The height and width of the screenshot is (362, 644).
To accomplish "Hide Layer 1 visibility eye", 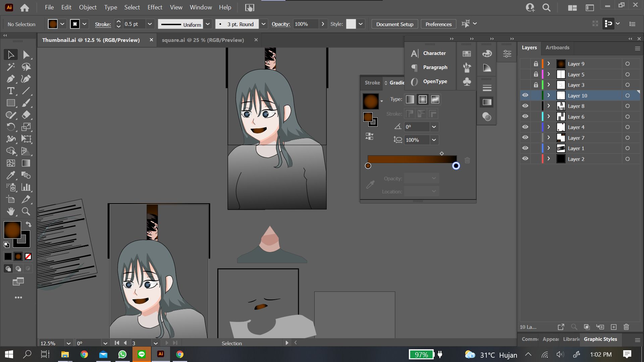I will [525, 148].
